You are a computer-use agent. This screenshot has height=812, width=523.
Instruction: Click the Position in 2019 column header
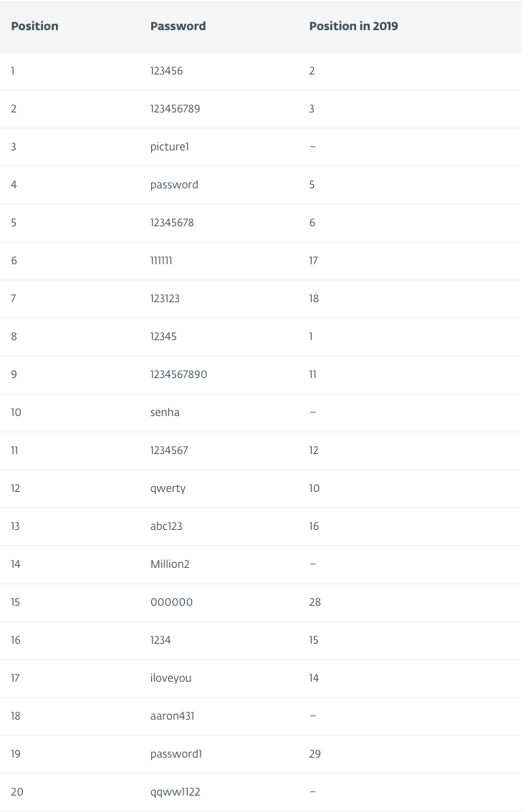click(353, 26)
